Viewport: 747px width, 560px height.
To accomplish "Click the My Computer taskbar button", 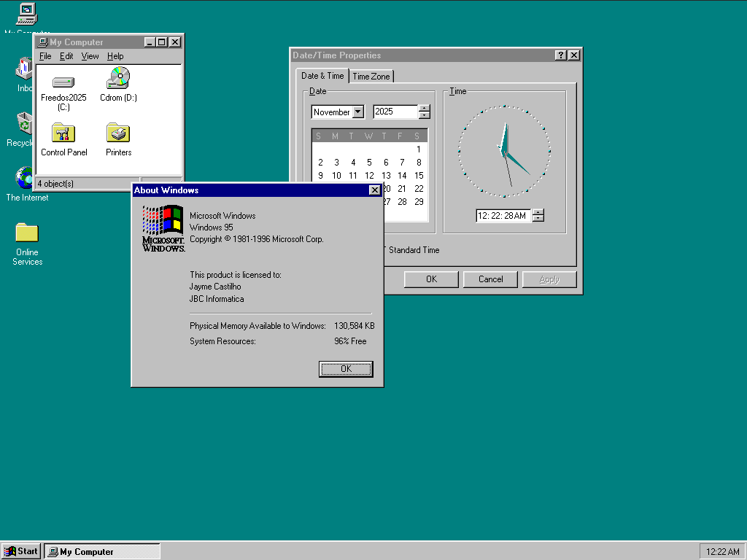I will 102,551.
